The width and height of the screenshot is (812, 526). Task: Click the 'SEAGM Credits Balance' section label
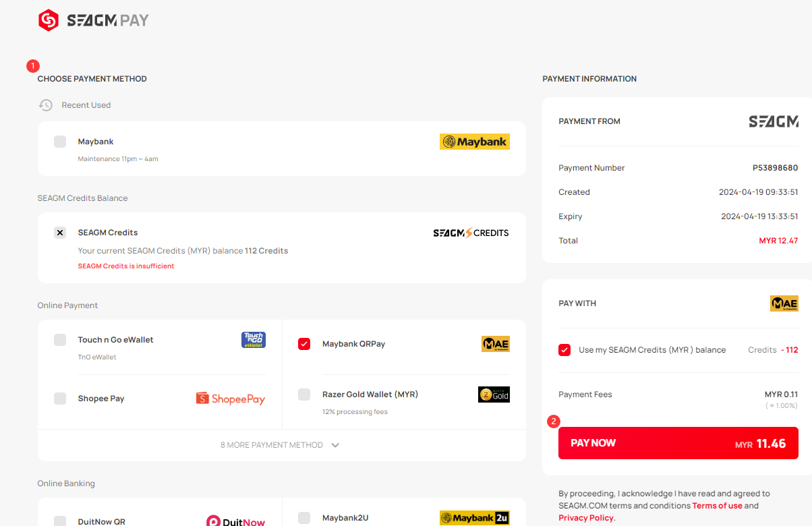click(82, 198)
